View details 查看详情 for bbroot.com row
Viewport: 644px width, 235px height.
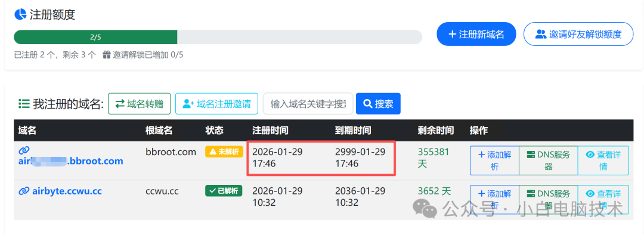(603, 160)
